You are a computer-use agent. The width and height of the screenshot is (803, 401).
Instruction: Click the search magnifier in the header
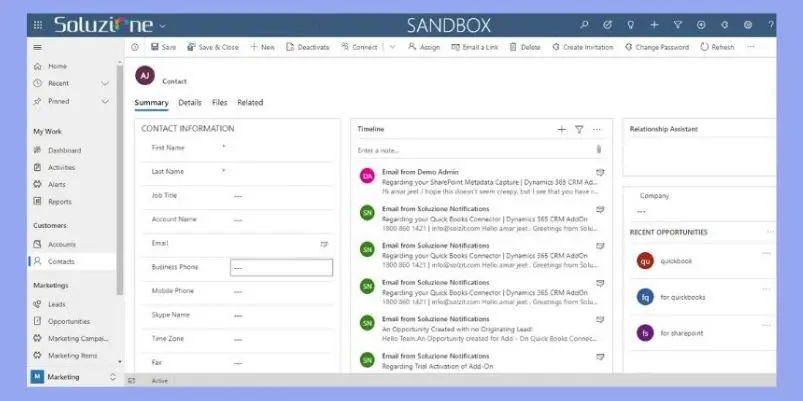[x=584, y=25]
